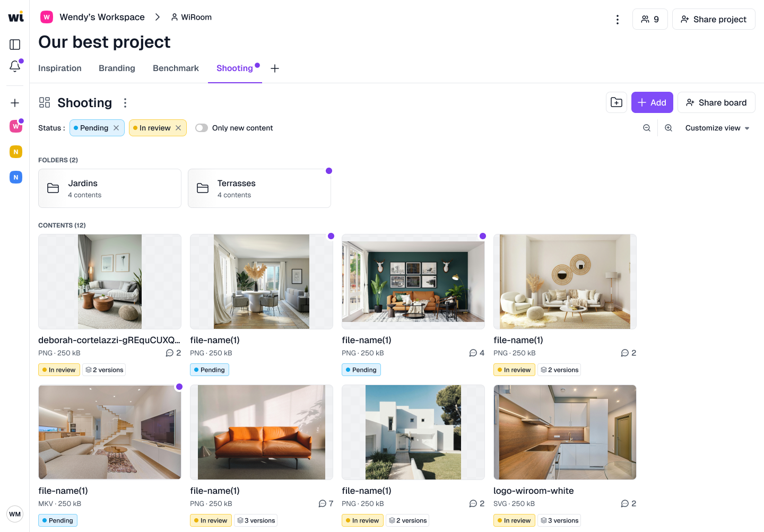Open comments on deborah-cortelazzi file
This screenshot has height=532, width=764.
pyautogui.click(x=173, y=353)
